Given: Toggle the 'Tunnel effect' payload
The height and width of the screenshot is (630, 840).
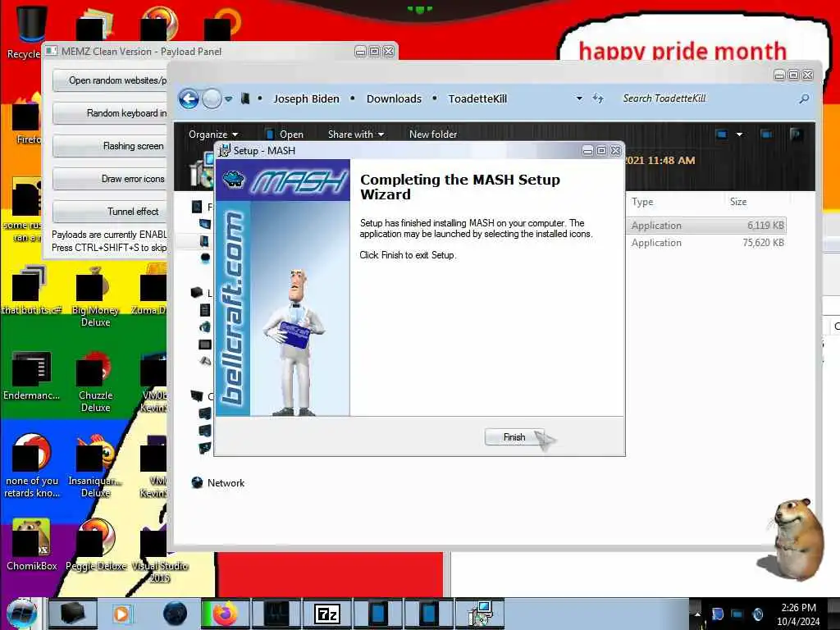Looking at the screenshot, I should click(x=111, y=212).
